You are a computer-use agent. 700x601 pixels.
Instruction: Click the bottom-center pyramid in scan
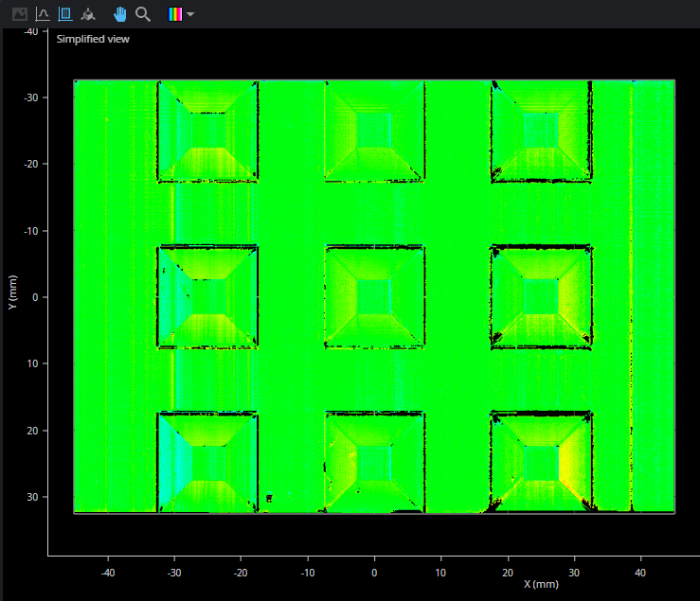pos(374,462)
